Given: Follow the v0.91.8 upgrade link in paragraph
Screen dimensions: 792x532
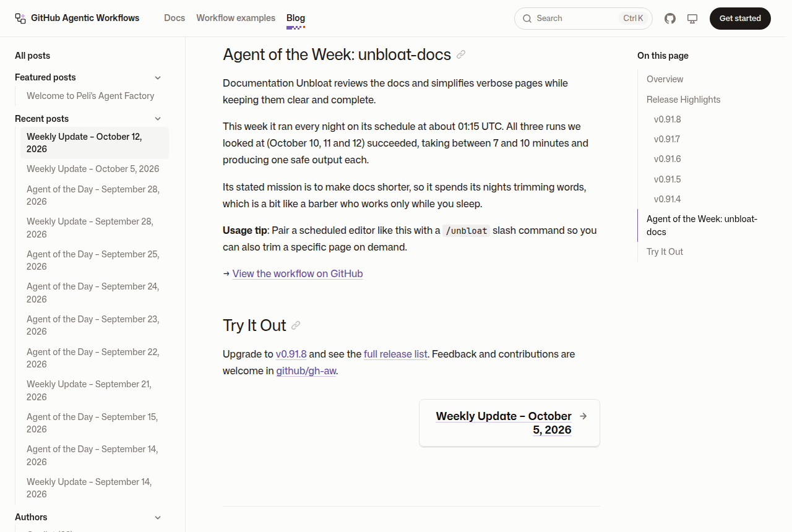Looking at the screenshot, I should tap(291, 354).
